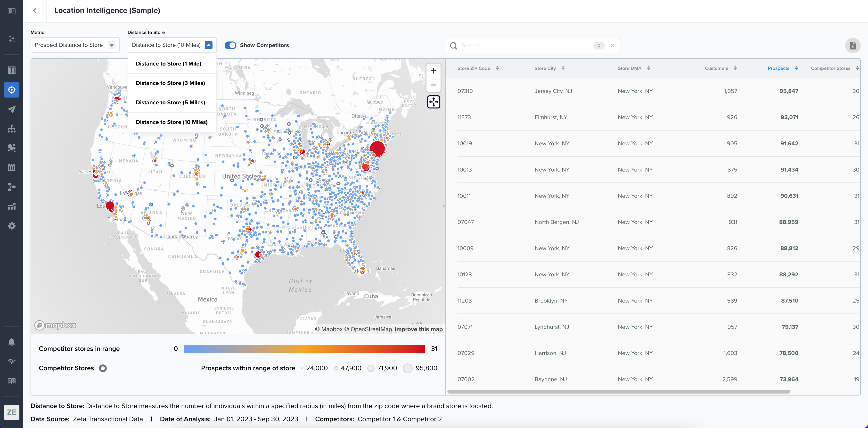Click the table horizontal scrollbar
The width and height of the screenshot is (868, 428).
pyautogui.click(x=618, y=392)
